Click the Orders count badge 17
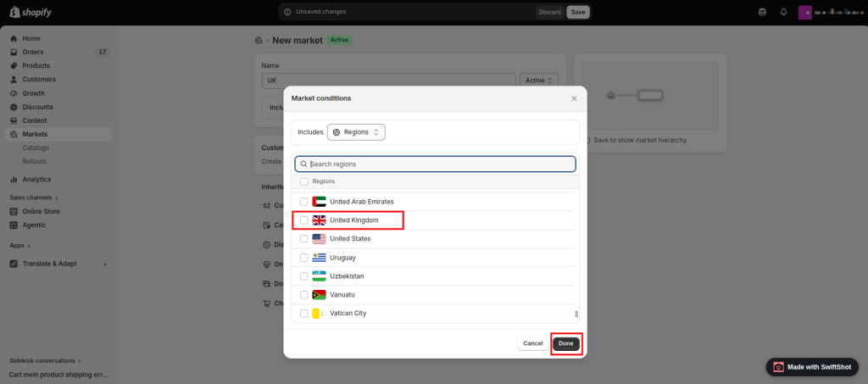 point(102,52)
